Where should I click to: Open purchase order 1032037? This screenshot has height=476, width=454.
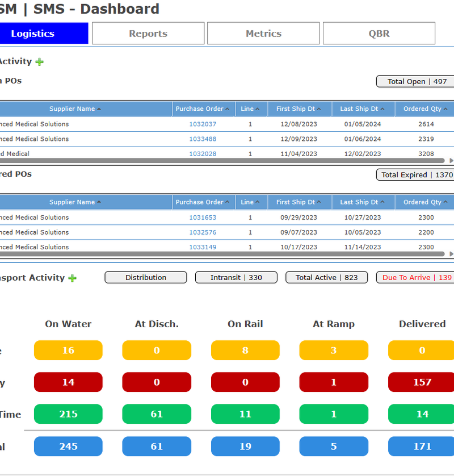[x=202, y=124]
